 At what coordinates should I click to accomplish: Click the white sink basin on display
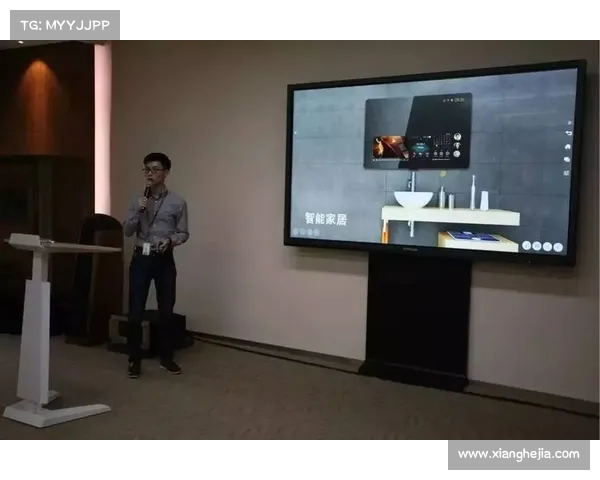pos(413,199)
